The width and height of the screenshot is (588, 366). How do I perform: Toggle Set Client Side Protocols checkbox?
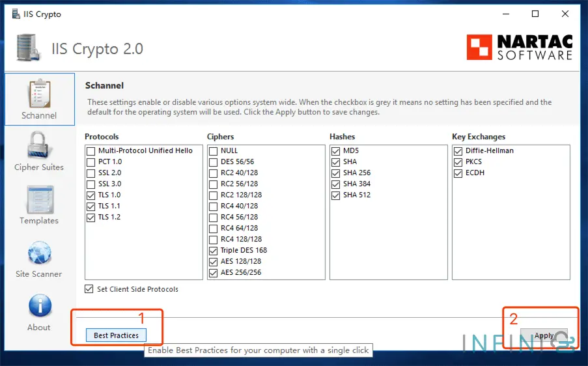[89, 289]
